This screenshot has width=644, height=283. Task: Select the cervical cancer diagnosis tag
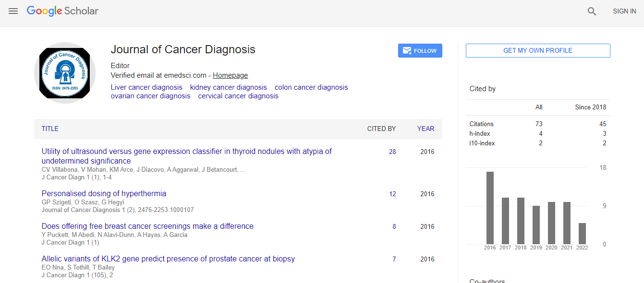(x=238, y=96)
